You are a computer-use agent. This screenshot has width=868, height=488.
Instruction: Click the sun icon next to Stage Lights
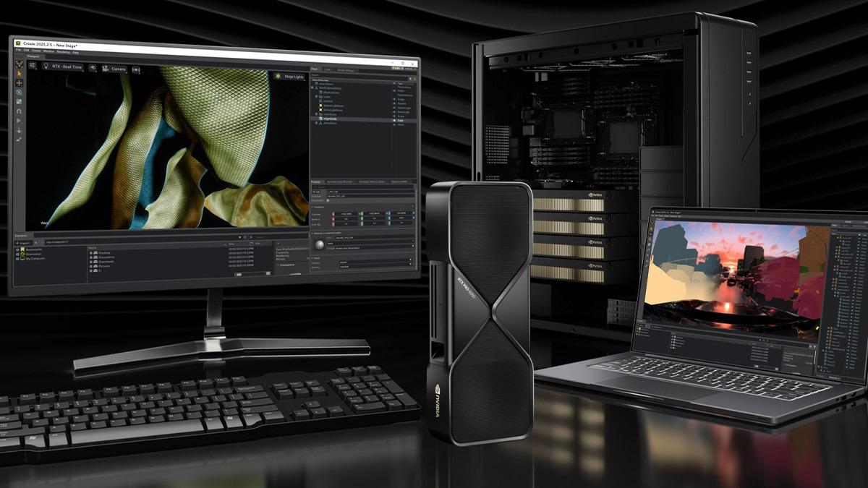click(x=278, y=74)
